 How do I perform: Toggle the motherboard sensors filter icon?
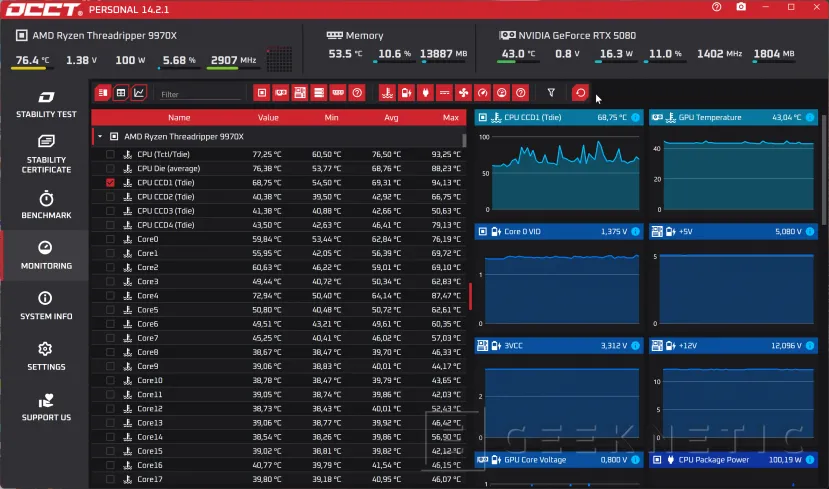(300, 93)
